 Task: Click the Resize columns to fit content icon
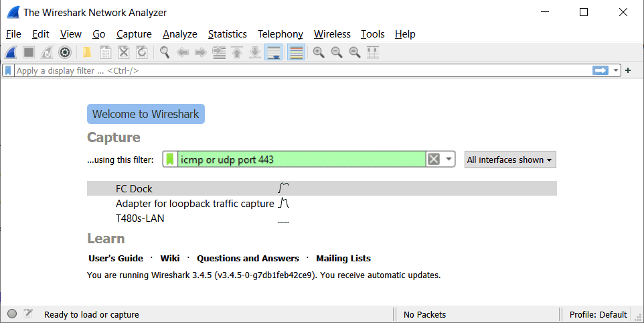click(372, 52)
